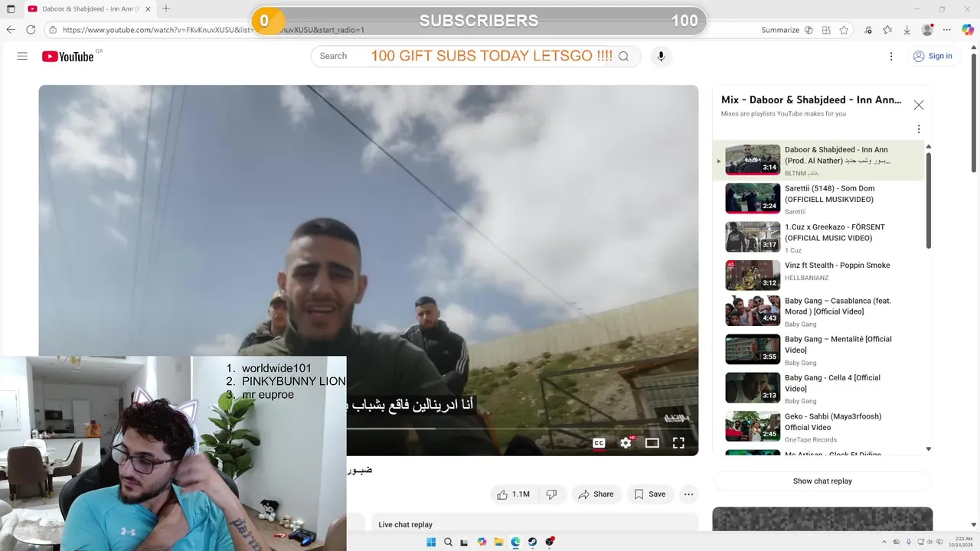Open Windows Start menu
The width and height of the screenshot is (980, 551).
[431, 542]
